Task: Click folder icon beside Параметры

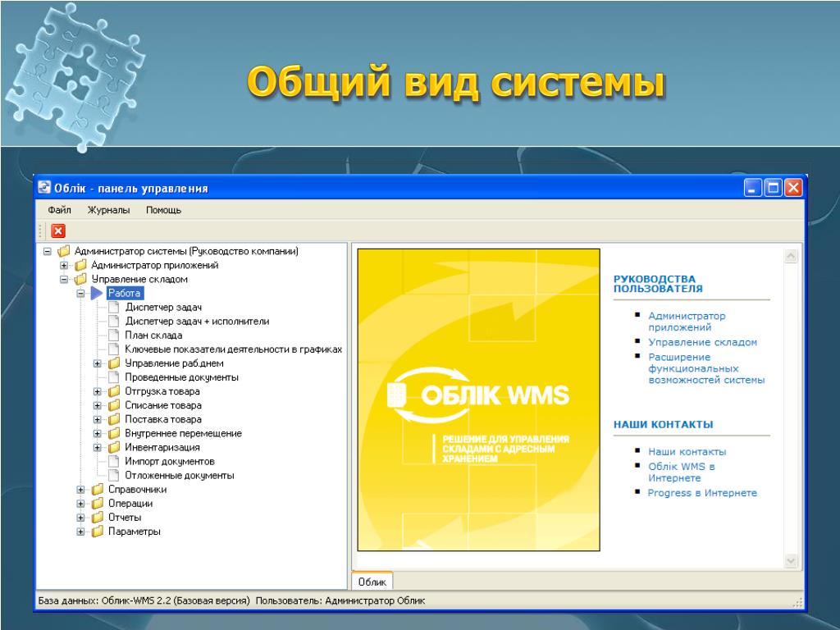Action: [97, 531]
